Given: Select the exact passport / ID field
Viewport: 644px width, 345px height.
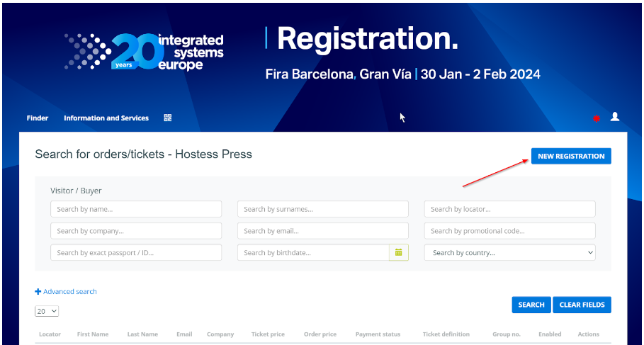Looking at the screenshot, I should (x=136, y=252).
